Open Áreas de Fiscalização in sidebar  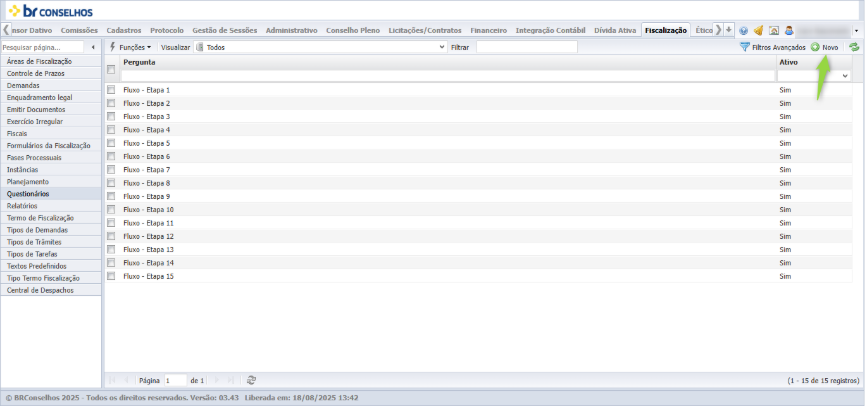pyautogui.click(x=51, y=61)
